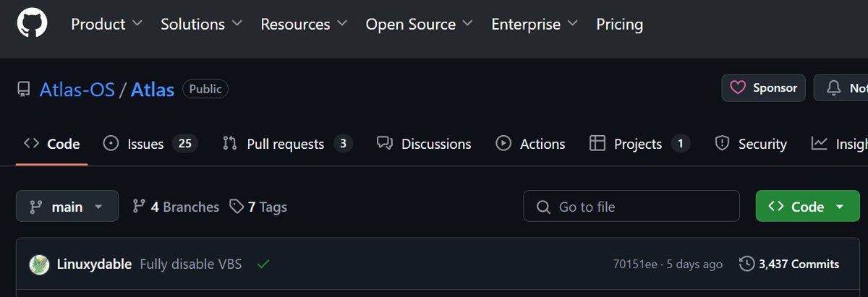The image size is (868, 297).
Task: Click the Pull requests merge icon
Action: pyautogui.click(x=230, y=143)
